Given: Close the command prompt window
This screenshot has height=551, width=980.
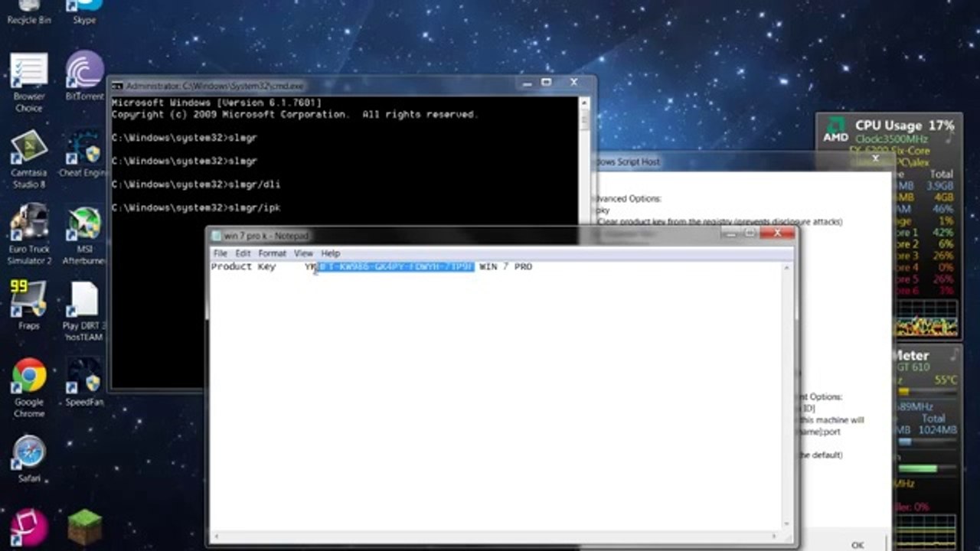Looking at the screenshot, I should point(573,83).
